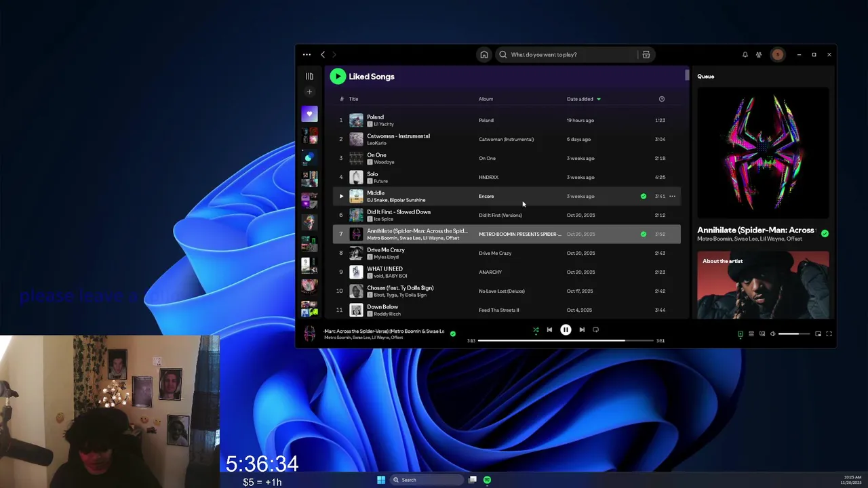Viewport: 868px width, 488px height.
Task: Click Windows taskbar Search box
Action: pyautogui.click(x=427, y=480)
